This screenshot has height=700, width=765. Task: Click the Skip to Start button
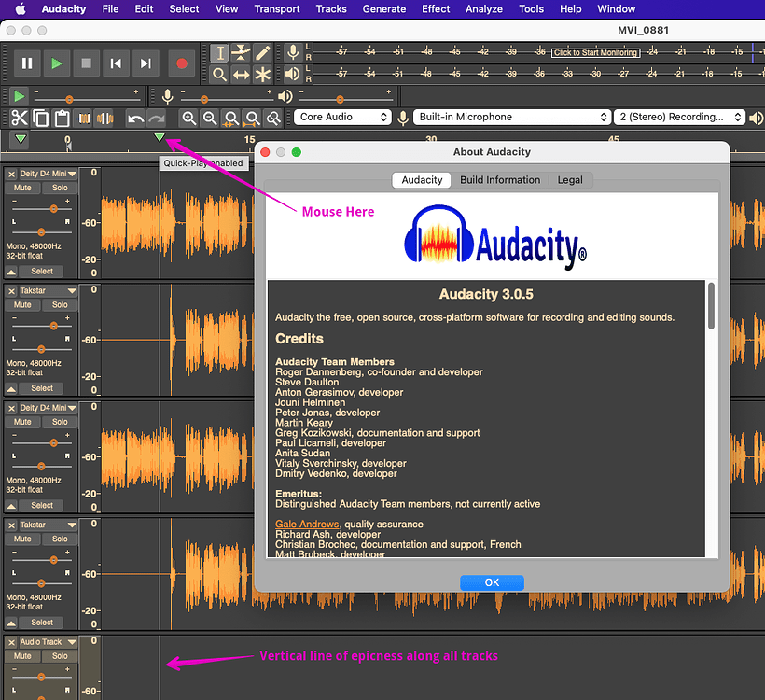click(116, 63)
